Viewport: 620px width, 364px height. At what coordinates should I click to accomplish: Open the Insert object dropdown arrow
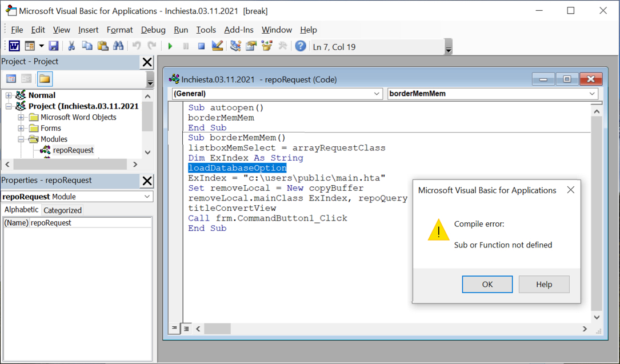pyautogui.click(x=41, y=46)
